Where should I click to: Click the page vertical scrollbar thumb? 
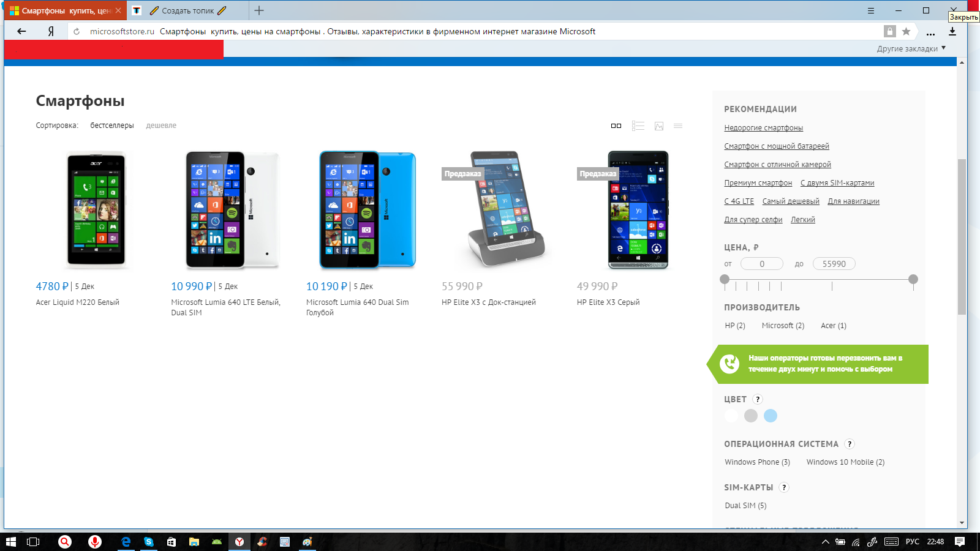(x=962, y=237)
